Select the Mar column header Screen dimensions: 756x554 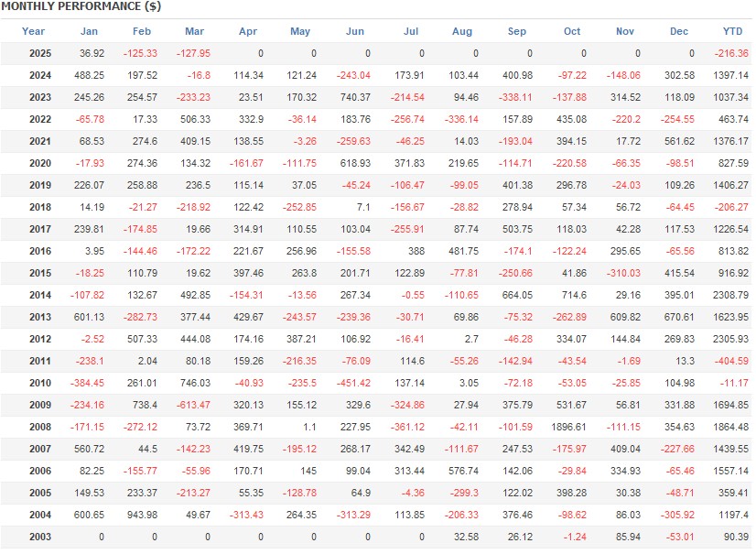coord(194,31)
